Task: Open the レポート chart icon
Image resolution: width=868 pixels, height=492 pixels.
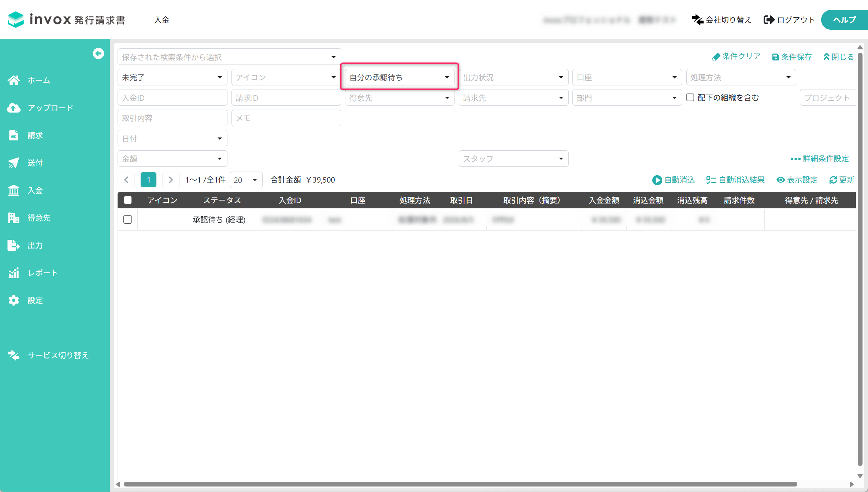Action: click(14, 273)
